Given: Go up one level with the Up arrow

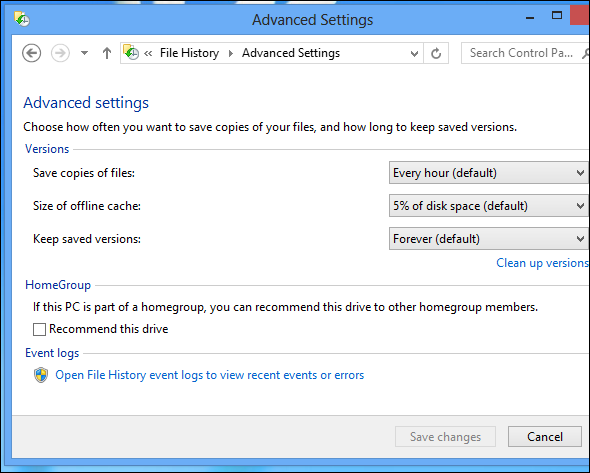Looking at the screenshot, I should click(x=107, y=53).
